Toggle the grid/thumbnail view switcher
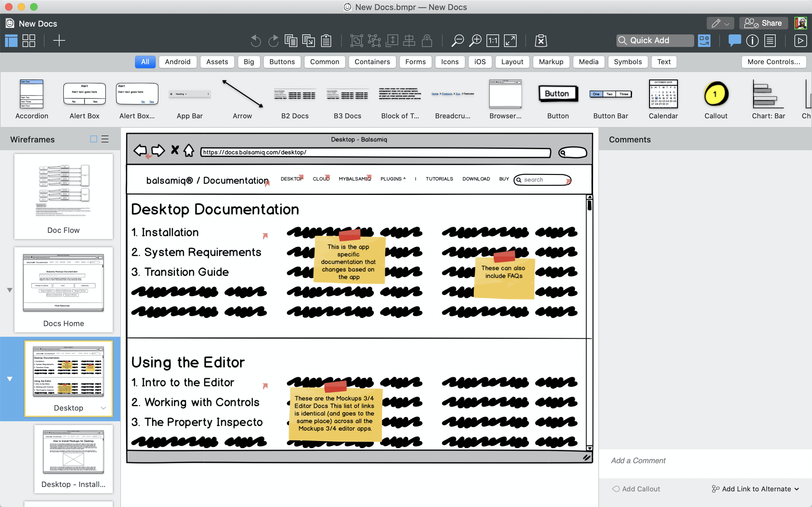 (28, 41)
